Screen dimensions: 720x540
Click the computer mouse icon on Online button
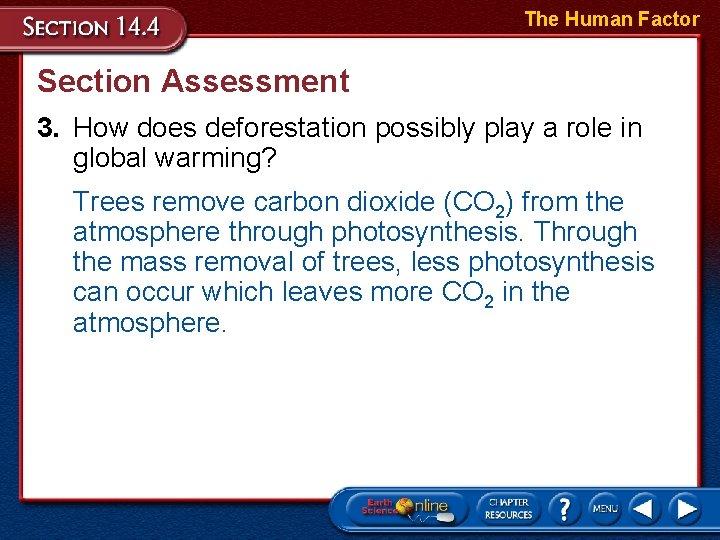click(444, 518)
